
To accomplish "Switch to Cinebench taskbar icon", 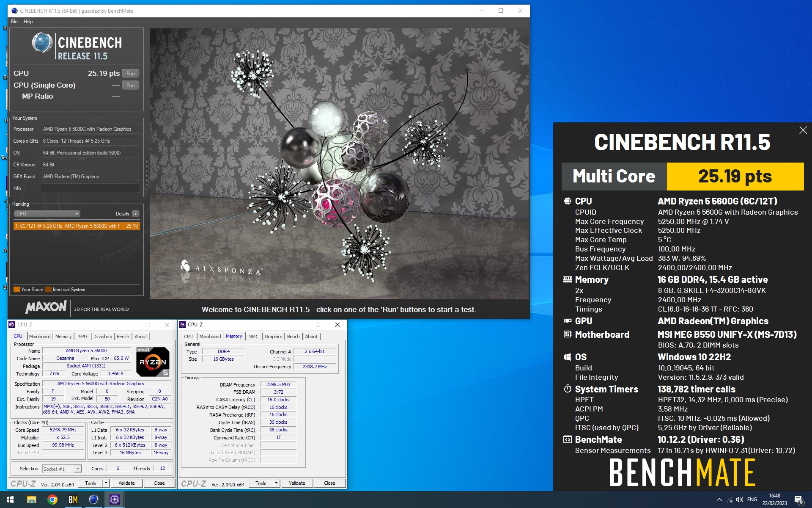I will (93, 500).
